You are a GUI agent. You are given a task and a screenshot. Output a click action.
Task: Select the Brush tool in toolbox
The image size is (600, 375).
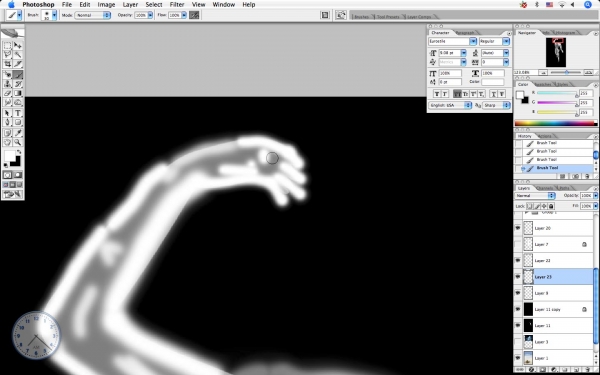(x=18, y=75)
